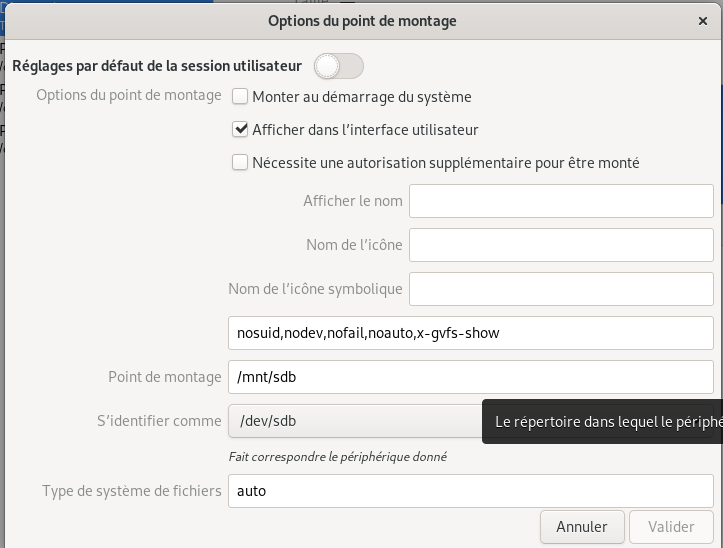The width and height of the screenshot is (723, 548).
Task: Click the filesystem type field showing auto
Action: pyautogui.click(x=470, y=491)
